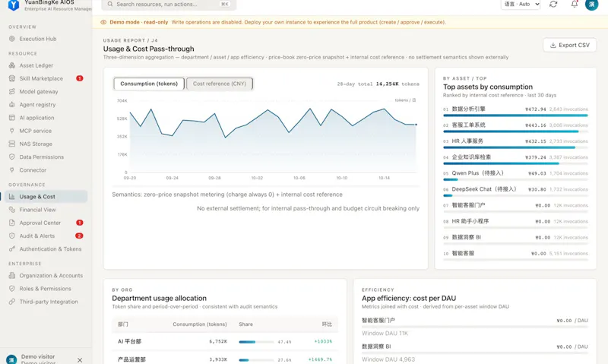Select 企业知识库检索 asset row
This screenshot has height=364, width=608.
(x=515, y=159)
